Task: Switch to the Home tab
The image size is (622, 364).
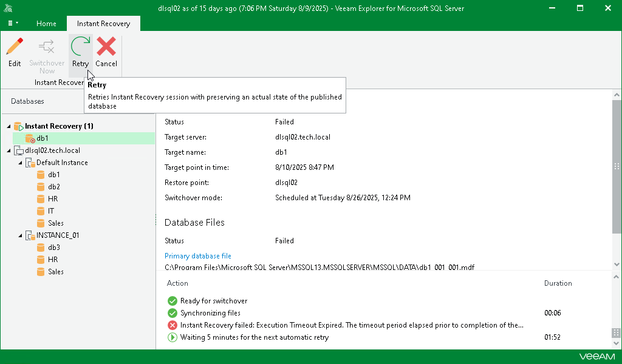Action: [x=46, y=24]
